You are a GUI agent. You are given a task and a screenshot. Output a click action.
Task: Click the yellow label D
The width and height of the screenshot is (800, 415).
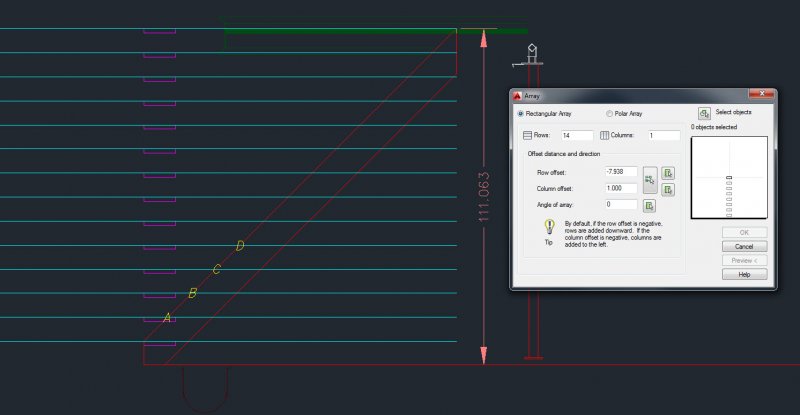pyautogui.click(x=240, y=246)
